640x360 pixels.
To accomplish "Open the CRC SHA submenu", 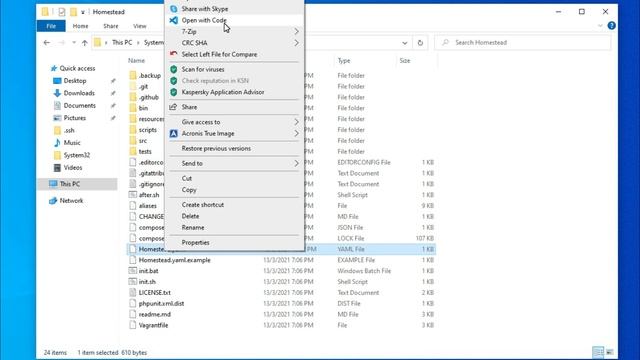I will click(235, 43).
